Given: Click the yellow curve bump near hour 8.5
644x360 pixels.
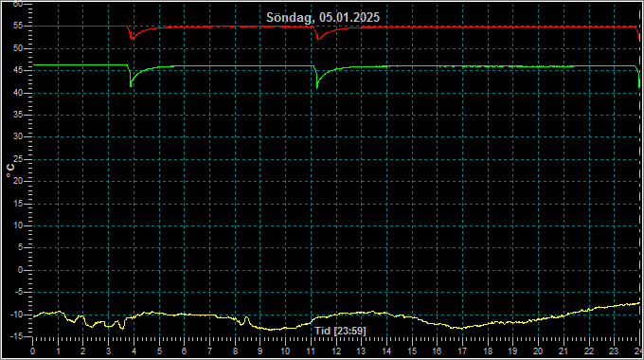Looking at the screenshot, I should coord(246,318).
